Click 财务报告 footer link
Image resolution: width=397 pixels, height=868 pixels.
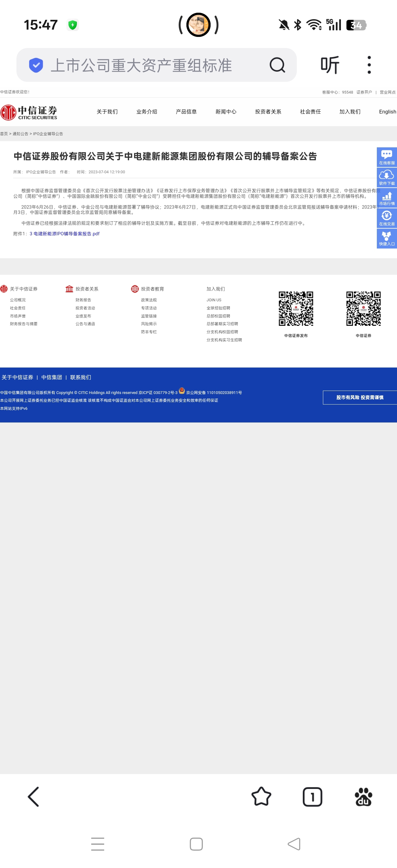(83, 300)
